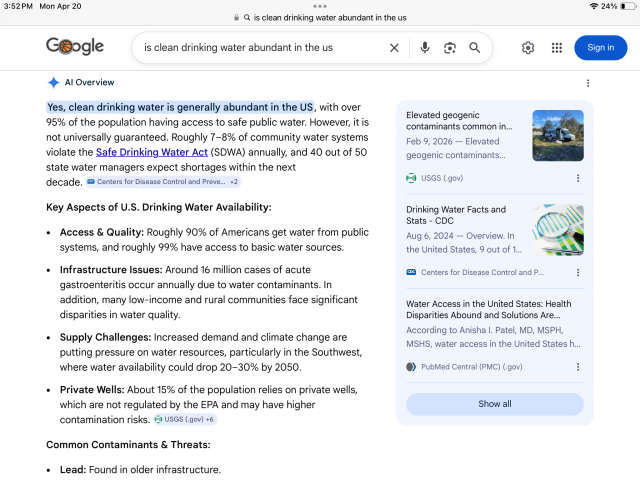
Task: Open the Centers for Disease Control source chip
Action: click(x=162, y=182)
